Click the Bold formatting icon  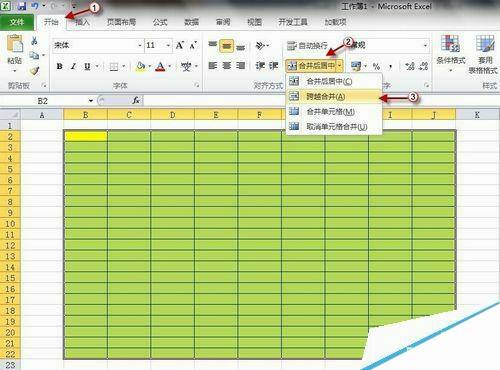coord(59,66)
